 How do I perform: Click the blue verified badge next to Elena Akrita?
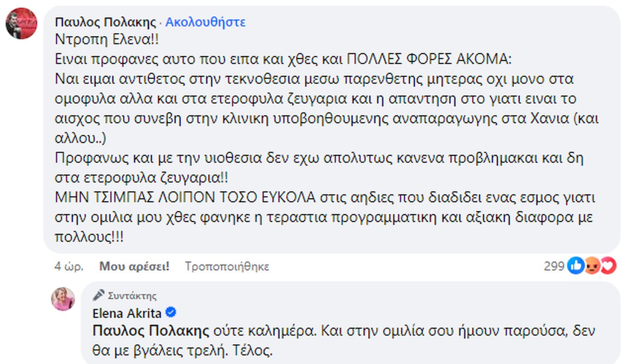(x=170, y=313)
